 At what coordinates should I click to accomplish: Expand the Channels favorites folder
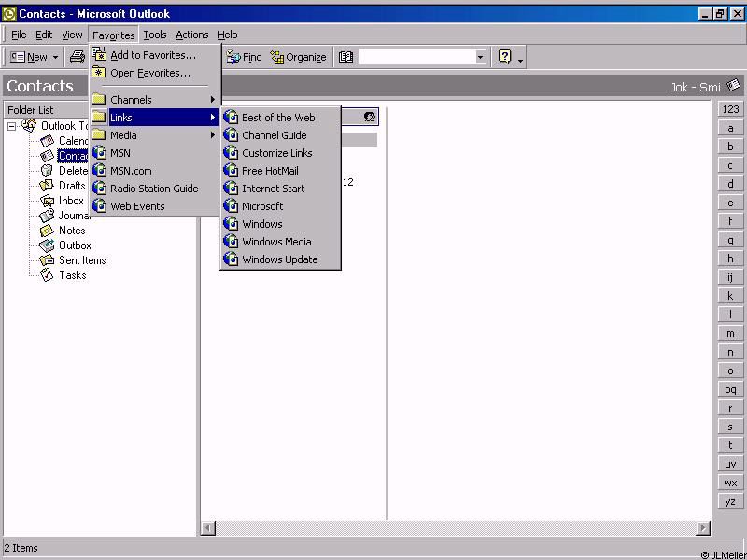155,100
